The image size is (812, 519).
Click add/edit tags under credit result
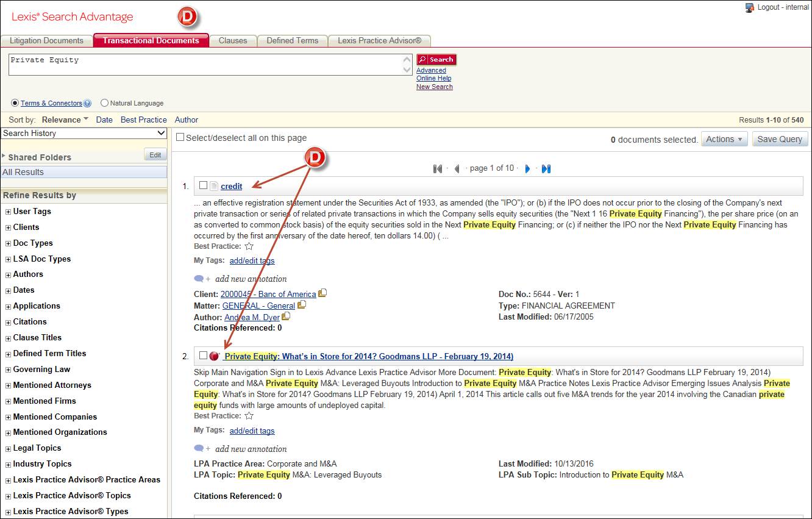[252, 260]
